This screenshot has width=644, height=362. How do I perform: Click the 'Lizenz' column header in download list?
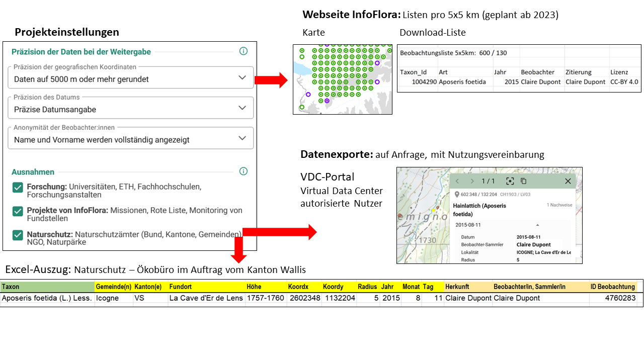619,72
